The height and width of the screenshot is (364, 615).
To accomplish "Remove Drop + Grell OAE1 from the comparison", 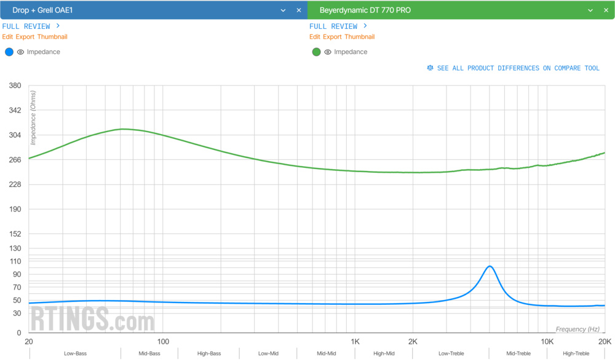I will pos(298,10).
